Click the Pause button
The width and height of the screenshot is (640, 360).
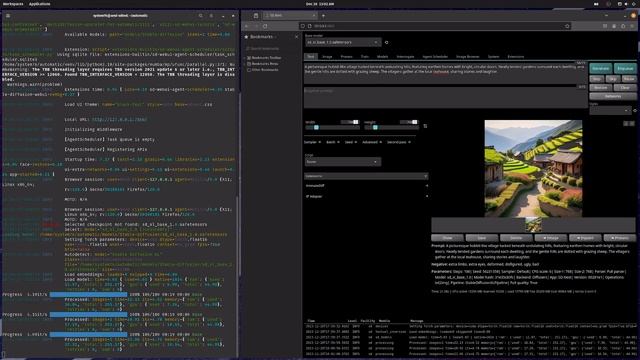click(x=629, y=79)
